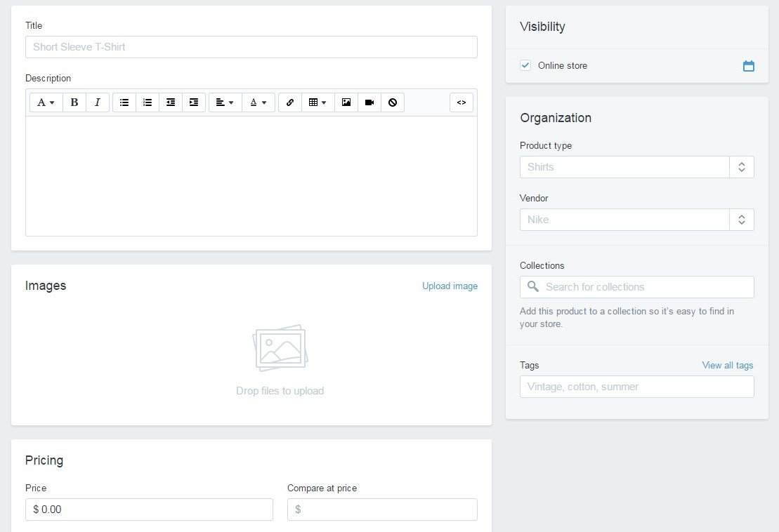Click inside the Description text area
This screenshot has height=532, width=779.
(251, 176)
